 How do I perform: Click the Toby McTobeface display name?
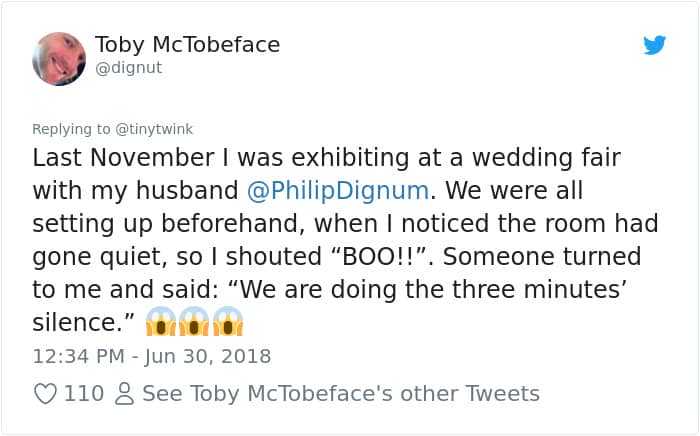point(187,45)
